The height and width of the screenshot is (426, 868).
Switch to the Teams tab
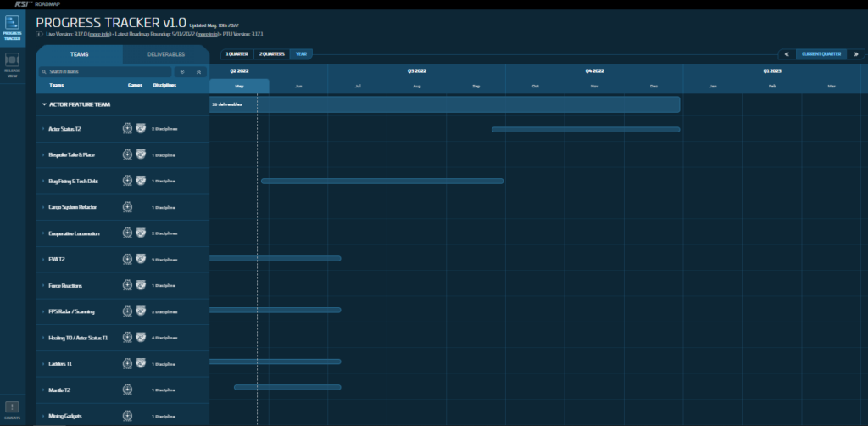pos(79,54)
